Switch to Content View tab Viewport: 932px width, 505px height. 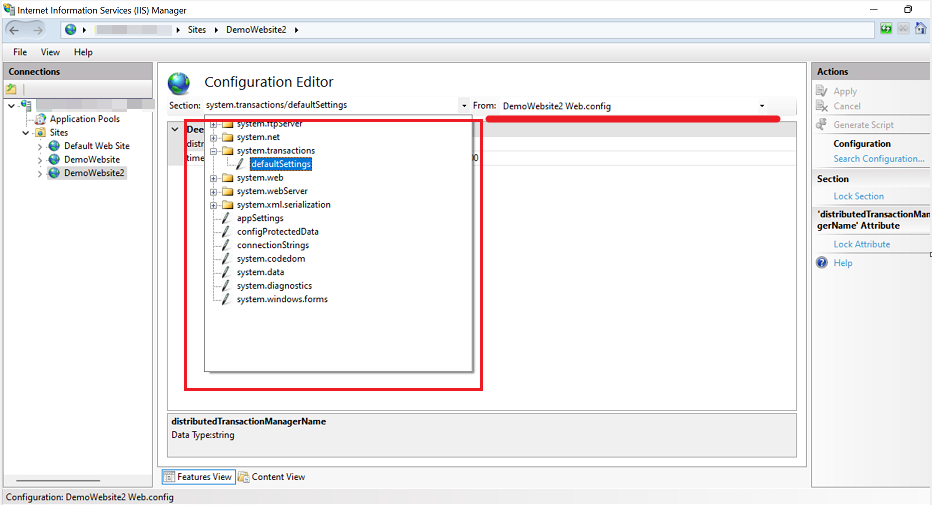[272, 477]
